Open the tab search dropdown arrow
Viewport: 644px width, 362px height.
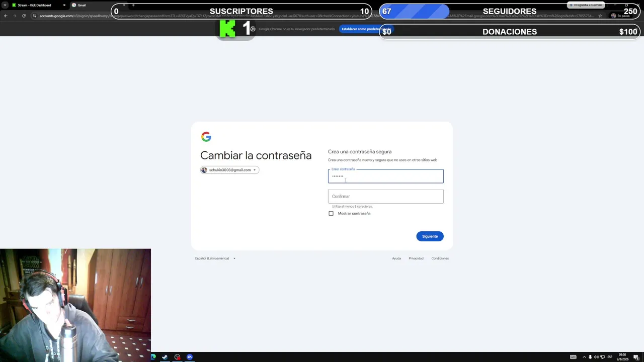pyautogui.click(x=5, y=5)
